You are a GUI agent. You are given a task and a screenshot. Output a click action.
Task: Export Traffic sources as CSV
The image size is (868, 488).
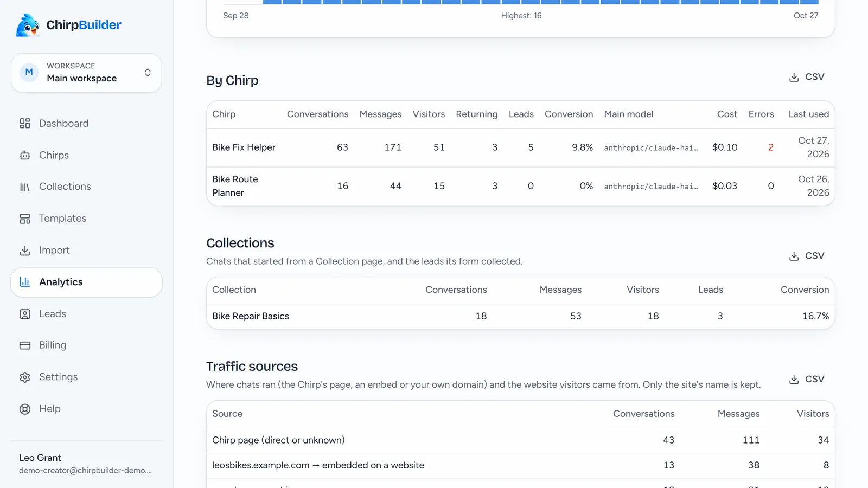pyautogui.click(x=807, y=380)
